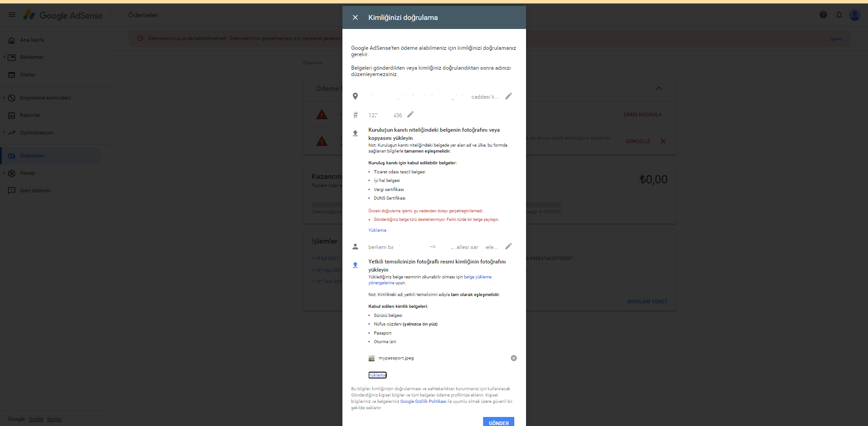868x426 pixels.
Task: Close the Kimliğinizi doğrulama dialog
Action: [355, 18]
